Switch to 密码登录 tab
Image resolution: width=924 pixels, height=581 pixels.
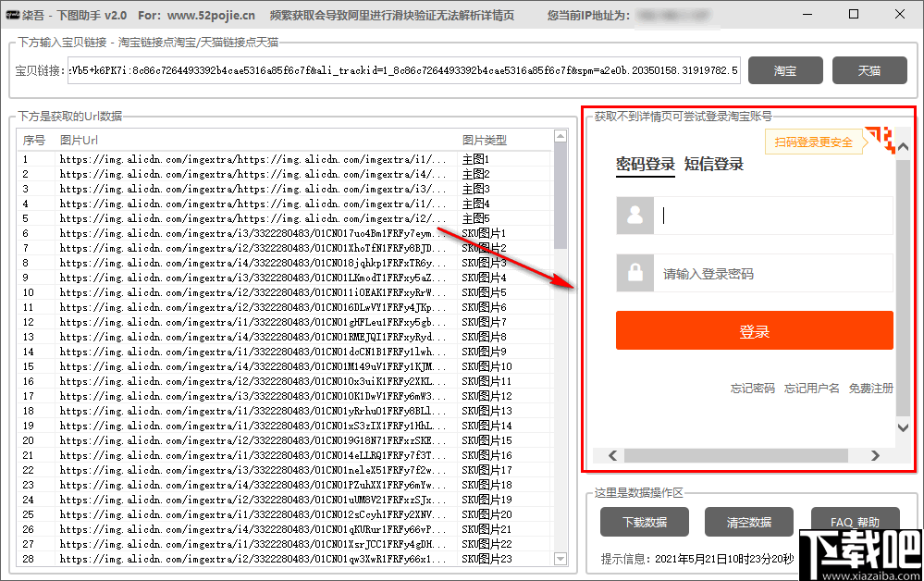coord(646,164)
